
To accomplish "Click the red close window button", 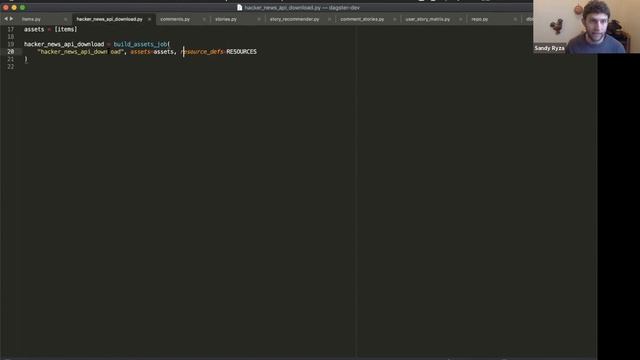I will tap(6, 7).
